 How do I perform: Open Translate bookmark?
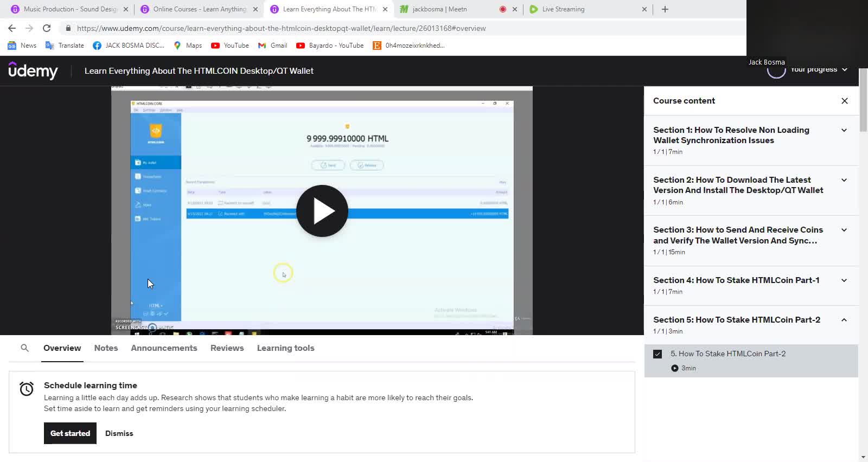(x=65, y=46)
